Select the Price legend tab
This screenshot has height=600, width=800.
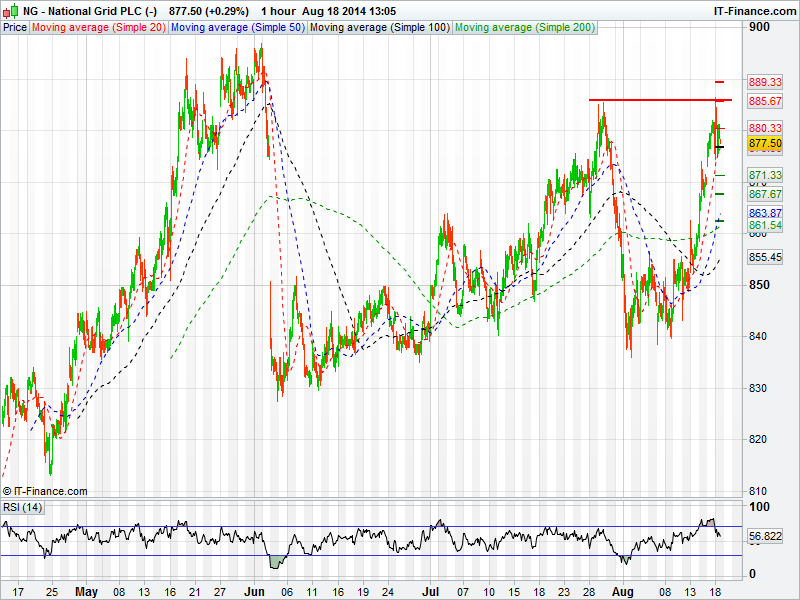click(x=15, y=28)
